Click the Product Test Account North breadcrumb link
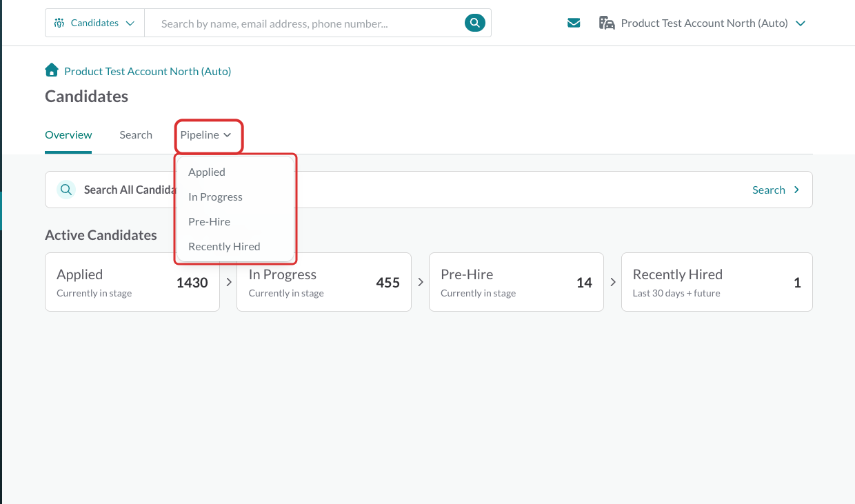 pyautogui.click(x=148, y=71)
